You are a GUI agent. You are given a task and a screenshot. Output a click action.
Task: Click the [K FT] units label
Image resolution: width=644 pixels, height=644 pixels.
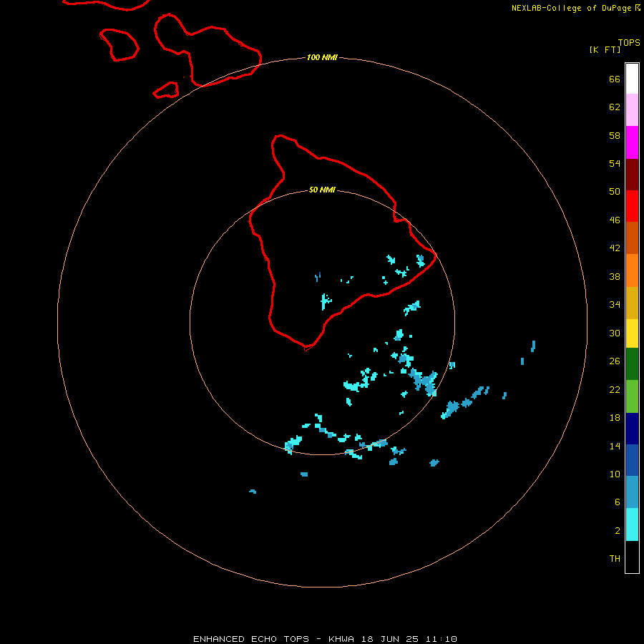point(605,49)
